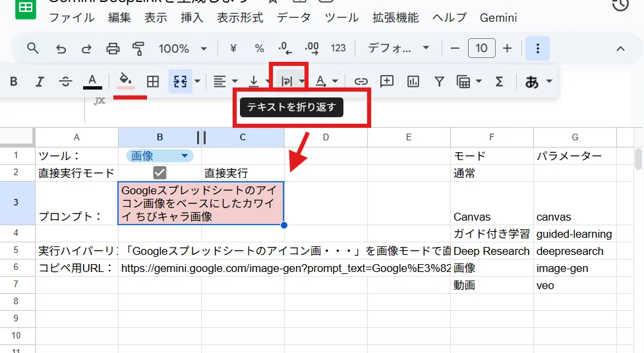The height and width of the screenshot is (353, 644).
Task: Open the ツール menu
Action: click(x=341, y=18)
